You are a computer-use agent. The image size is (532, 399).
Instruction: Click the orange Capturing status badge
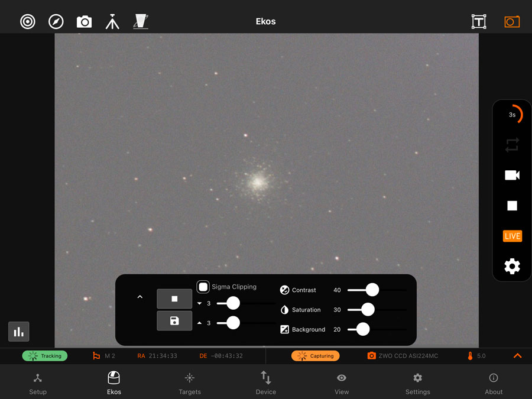(315, 356)
